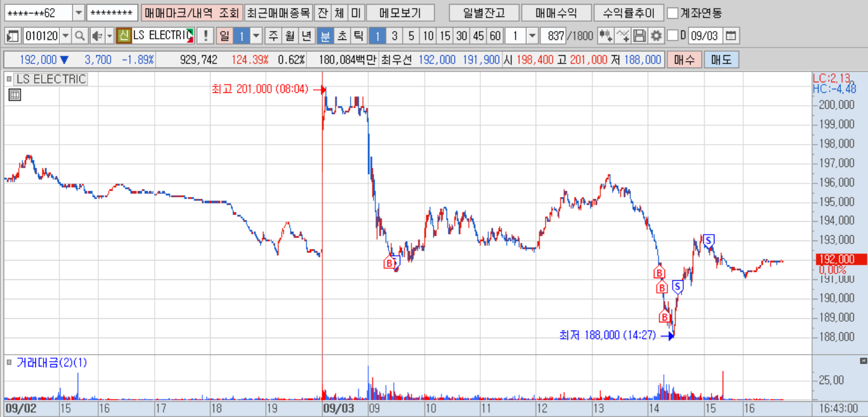Click the 매매마크/내역 조회 button
This screenshot has height=417, width=868.
tap(192, 13)
